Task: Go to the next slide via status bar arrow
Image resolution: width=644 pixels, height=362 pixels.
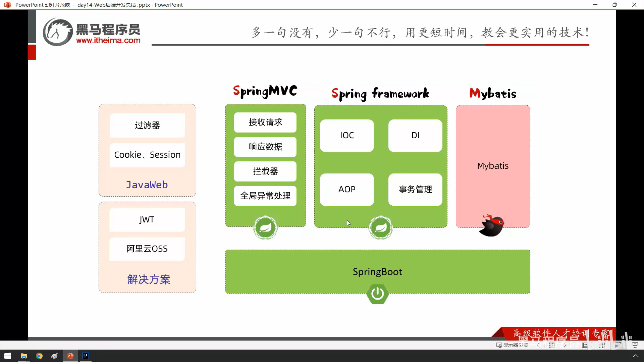Action: (565, 345)
